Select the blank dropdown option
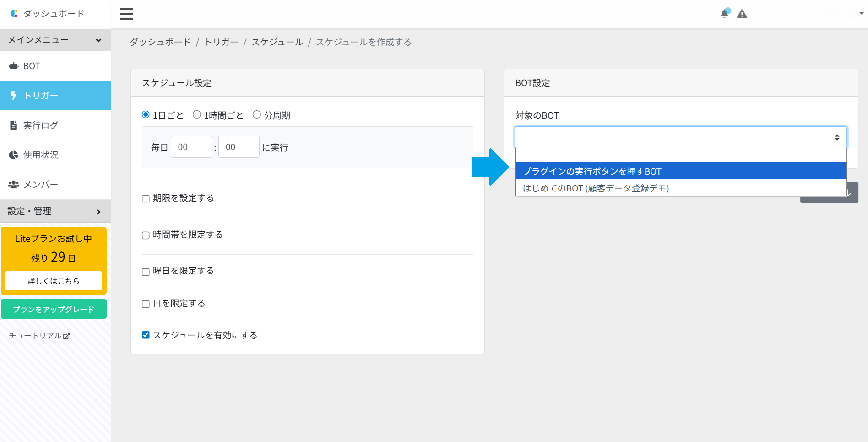Image resolution: width=868 pixels, height=442 pixels. (681, 155)
